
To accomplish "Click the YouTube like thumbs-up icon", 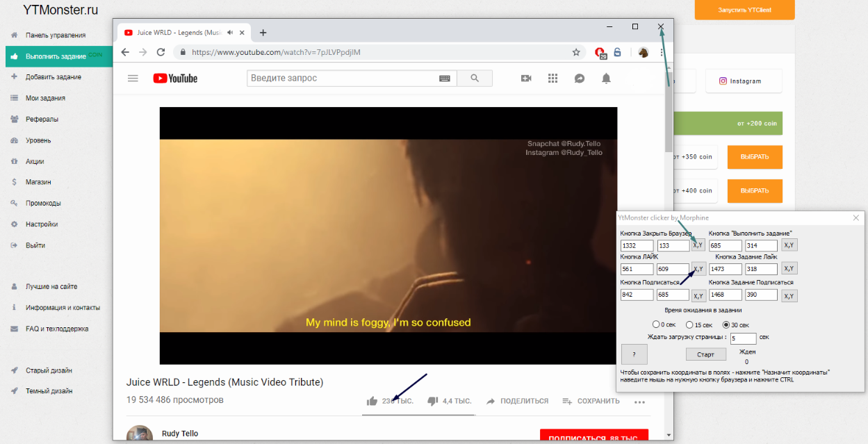I will pos(372,401).
